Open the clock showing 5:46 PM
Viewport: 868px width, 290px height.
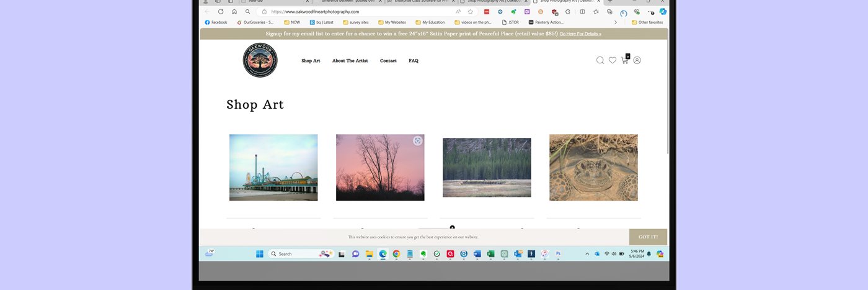[637, 253]
